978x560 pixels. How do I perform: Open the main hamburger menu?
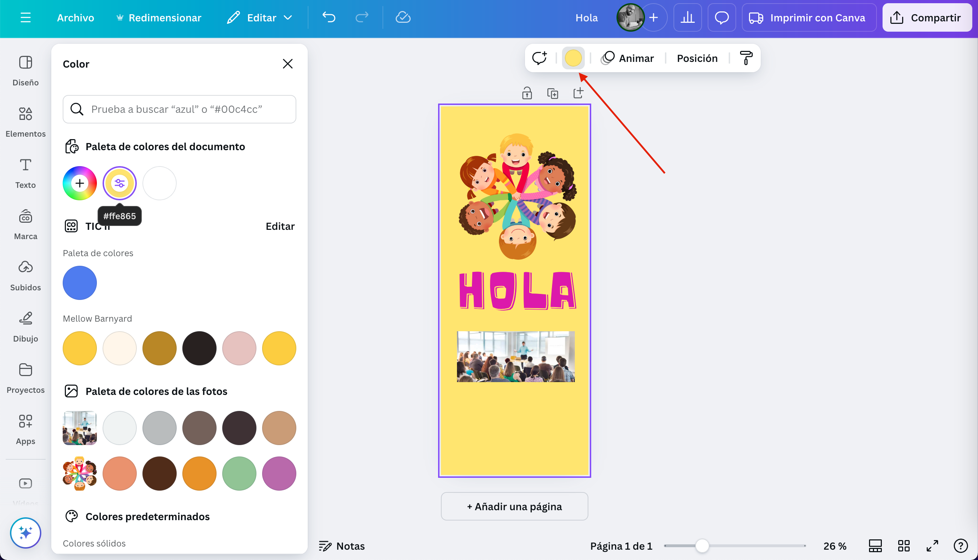click(x=25, y=18)
